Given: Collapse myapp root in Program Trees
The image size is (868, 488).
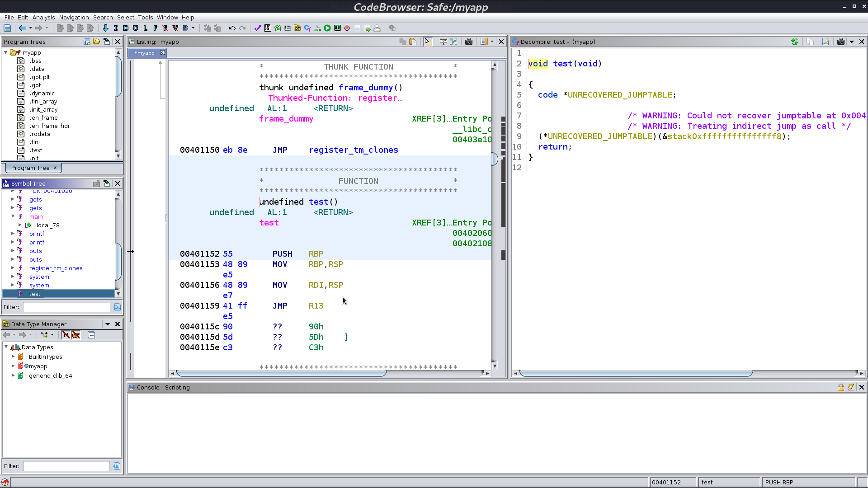Looking at the screenshot, I should coord(6,52).
